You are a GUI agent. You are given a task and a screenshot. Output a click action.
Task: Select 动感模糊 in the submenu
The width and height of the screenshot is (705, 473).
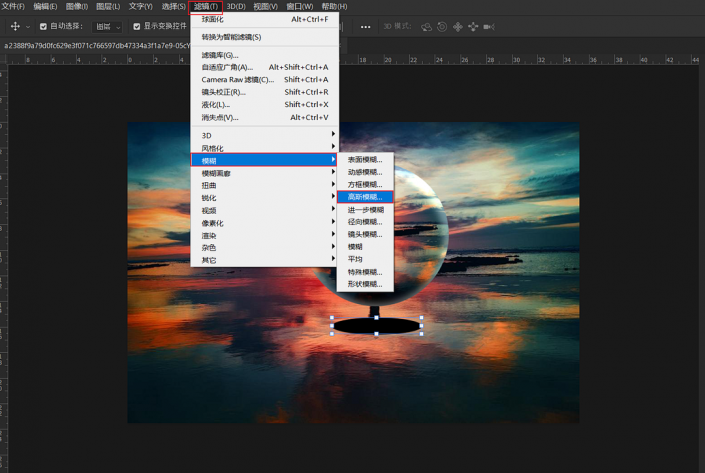click(x=365, y=172)
